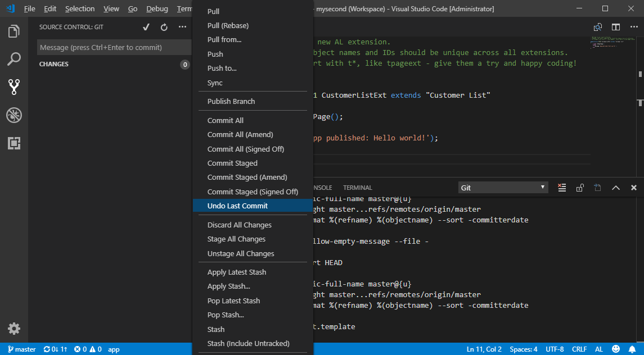Open the Extensions view icon
The image size is (644, 355).
(14, 143)
